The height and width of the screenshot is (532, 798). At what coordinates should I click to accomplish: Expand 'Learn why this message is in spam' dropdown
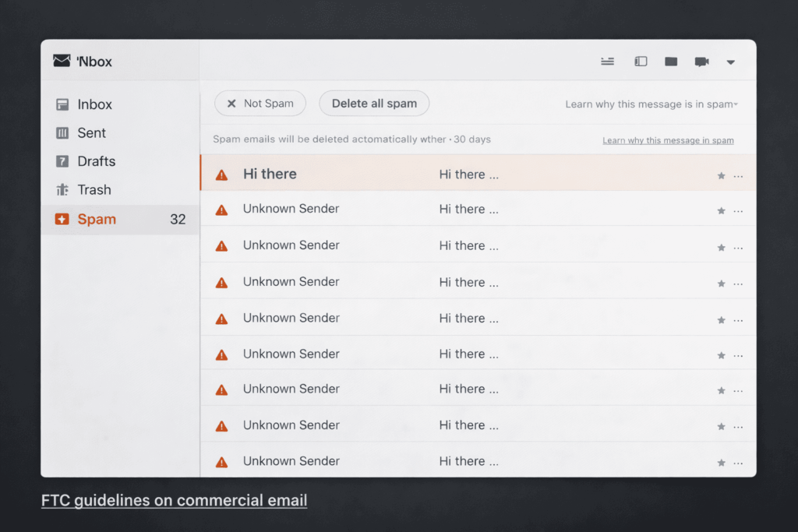(651, 104)
